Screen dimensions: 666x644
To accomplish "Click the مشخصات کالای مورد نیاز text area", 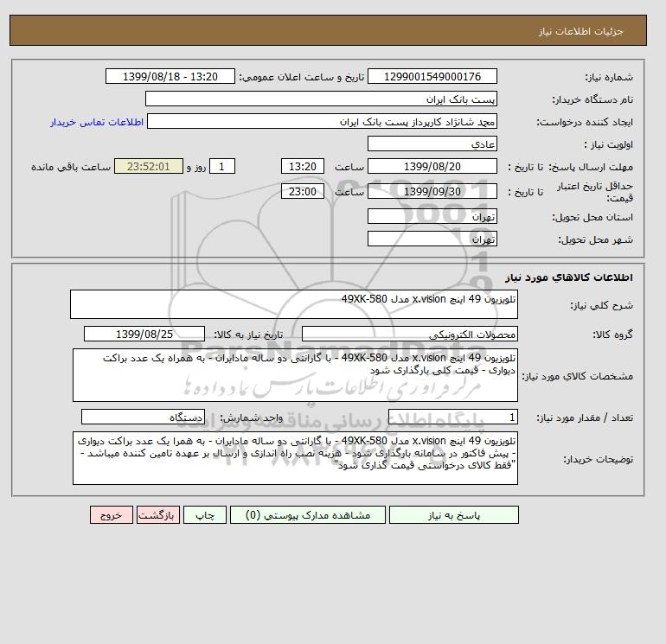I will tap(295, 375).
